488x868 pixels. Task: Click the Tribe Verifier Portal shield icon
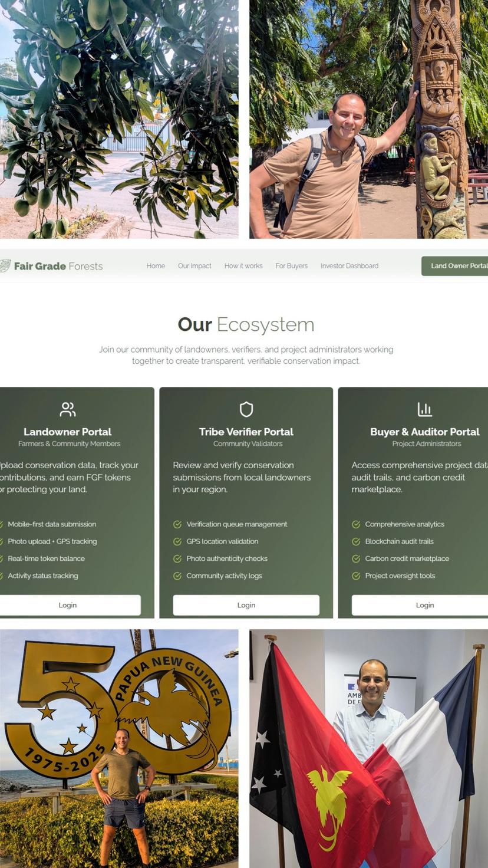tap(246, 409)
